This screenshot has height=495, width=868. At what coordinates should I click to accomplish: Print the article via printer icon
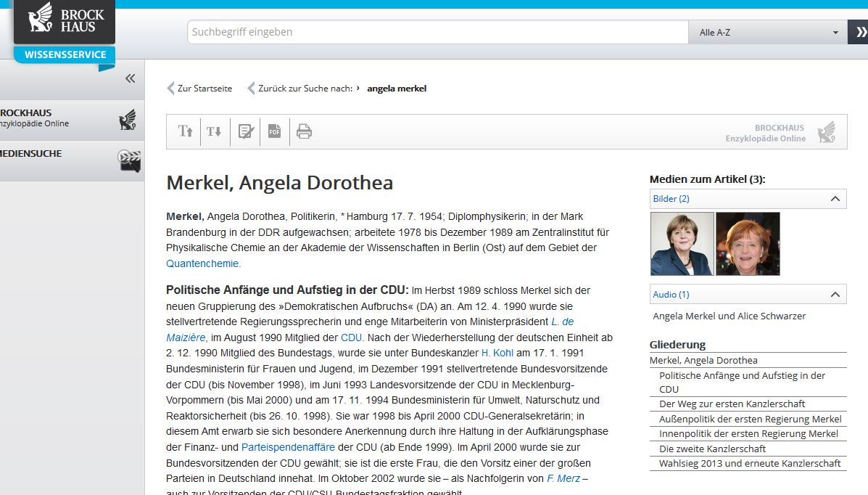click(x=305, y=131)
